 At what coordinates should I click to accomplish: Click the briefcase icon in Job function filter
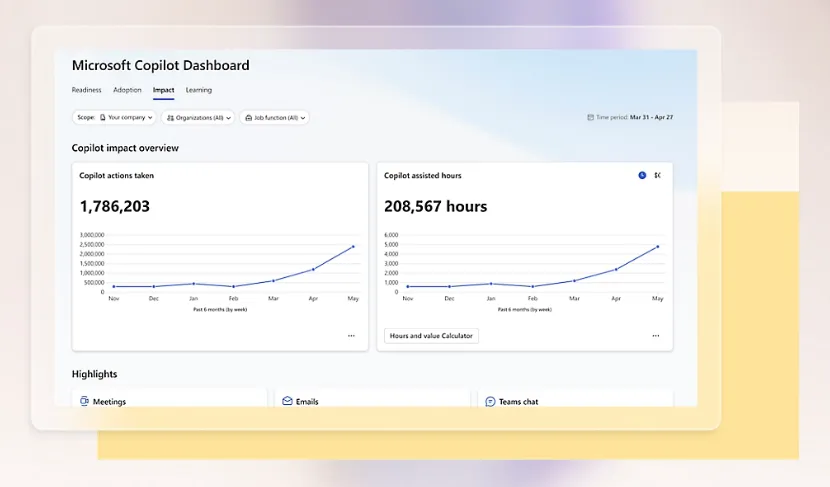click(x=249, y=118)
